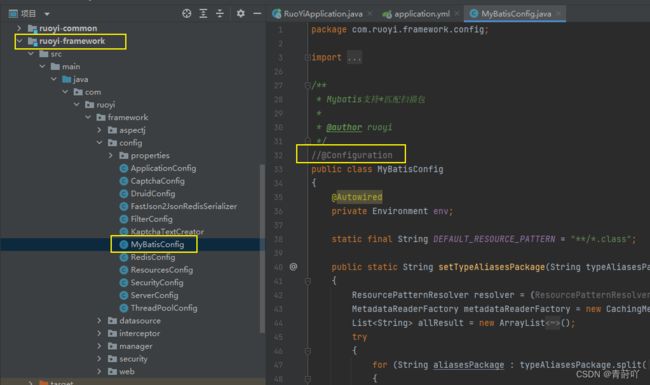Open the project view dropdown arrow
Screen dimensions: 650x385
coord(47,14)
